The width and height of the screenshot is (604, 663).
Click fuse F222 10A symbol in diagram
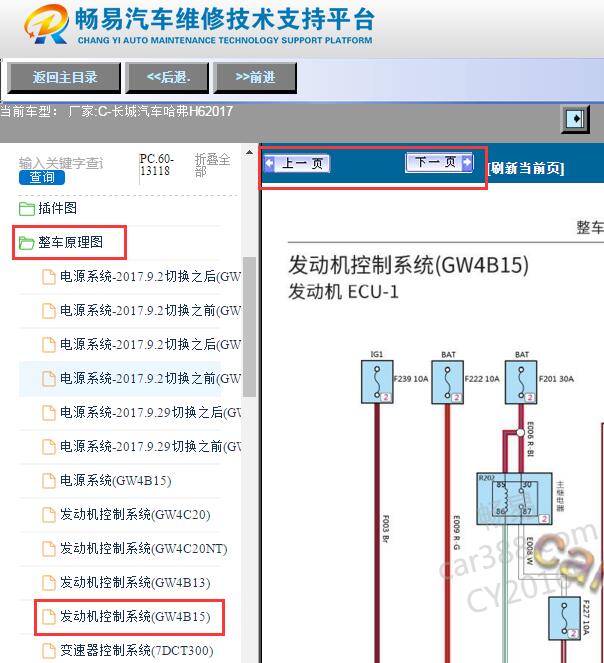pyautogui.click(x=448, y=382)
